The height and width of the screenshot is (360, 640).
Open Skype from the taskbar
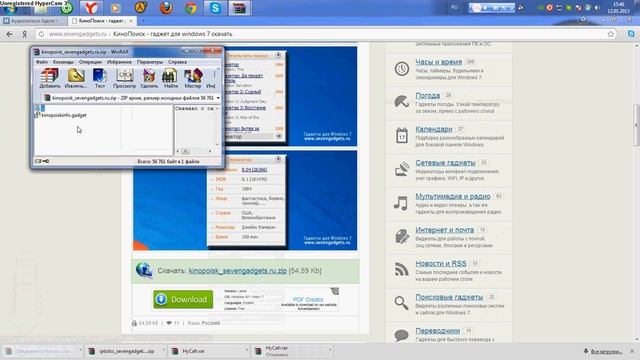pyautogui.click(x=215, y=8)
